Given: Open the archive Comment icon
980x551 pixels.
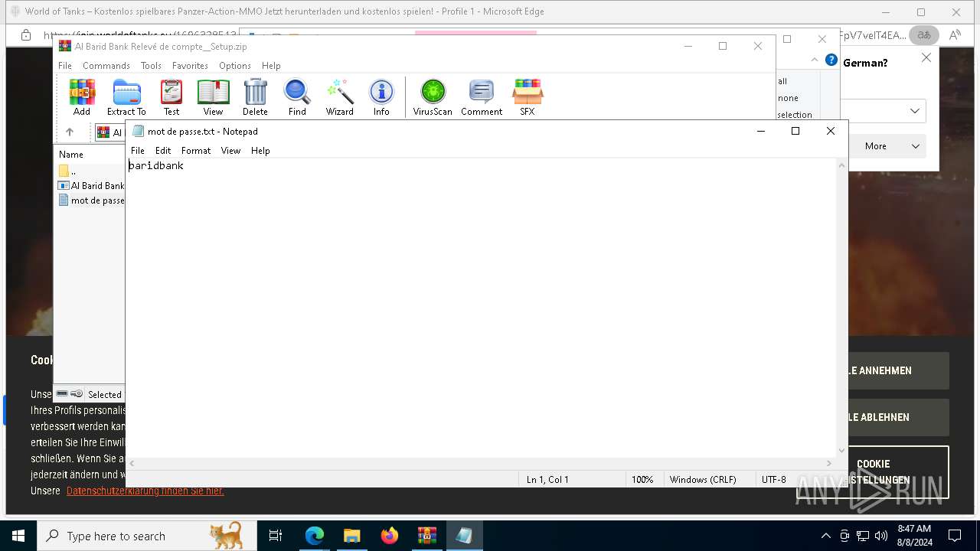Looking at the screenshot, I should click(482, 97).
